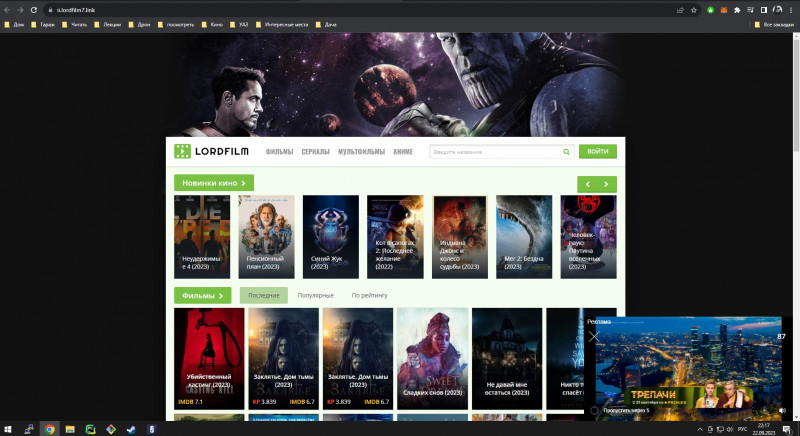Open the Фильмы navigation menu item

tap(279, 152)
